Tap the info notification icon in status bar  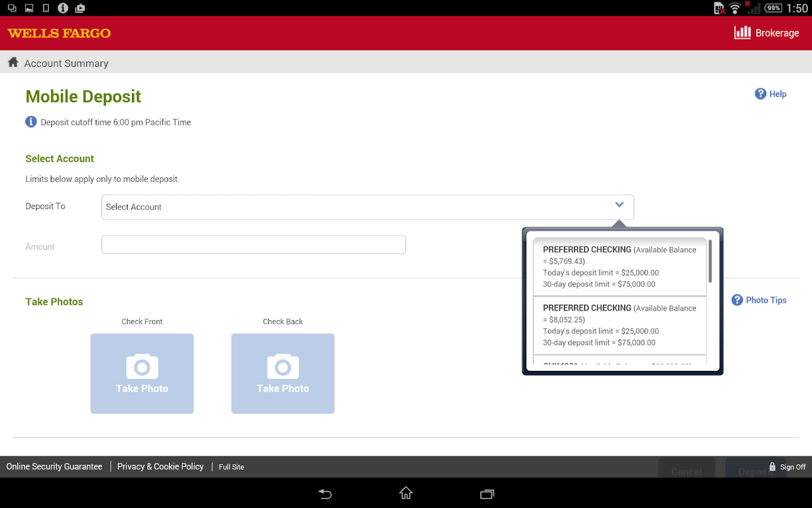coord(63,8)
